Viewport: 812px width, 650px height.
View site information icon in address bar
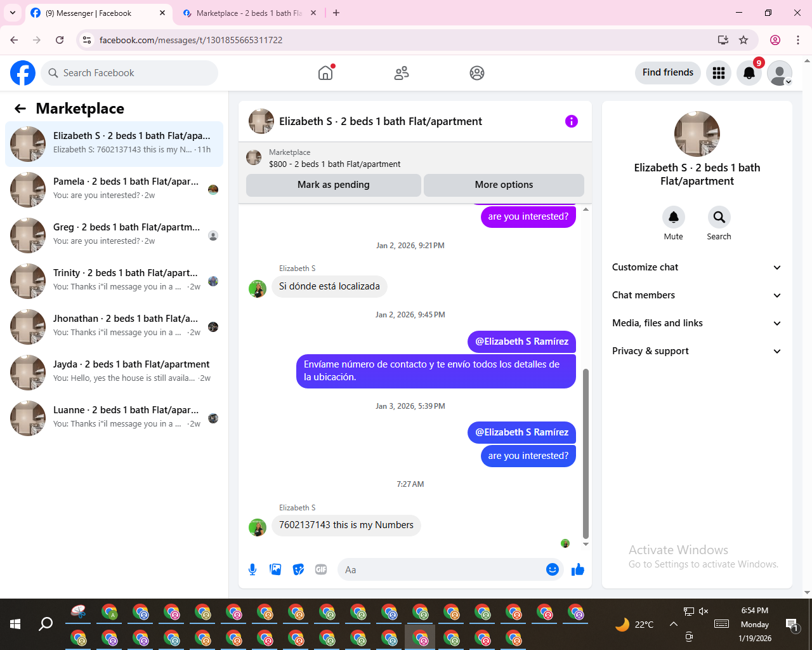(x=88, y=40)
